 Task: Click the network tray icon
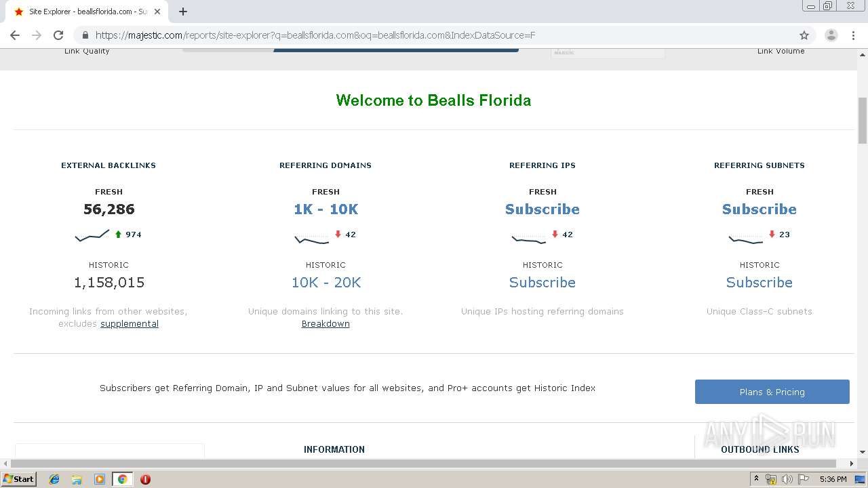[x=771, y=479]
